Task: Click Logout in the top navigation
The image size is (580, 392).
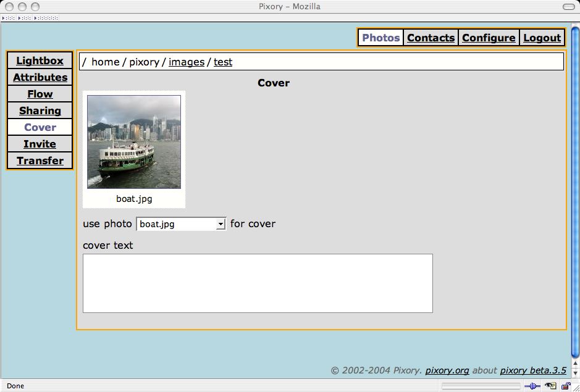Action: click(x=542, y=38)
